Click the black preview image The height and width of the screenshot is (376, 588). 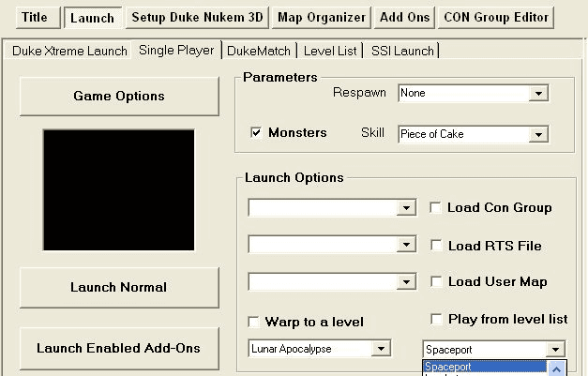click(x=119, y=190)
